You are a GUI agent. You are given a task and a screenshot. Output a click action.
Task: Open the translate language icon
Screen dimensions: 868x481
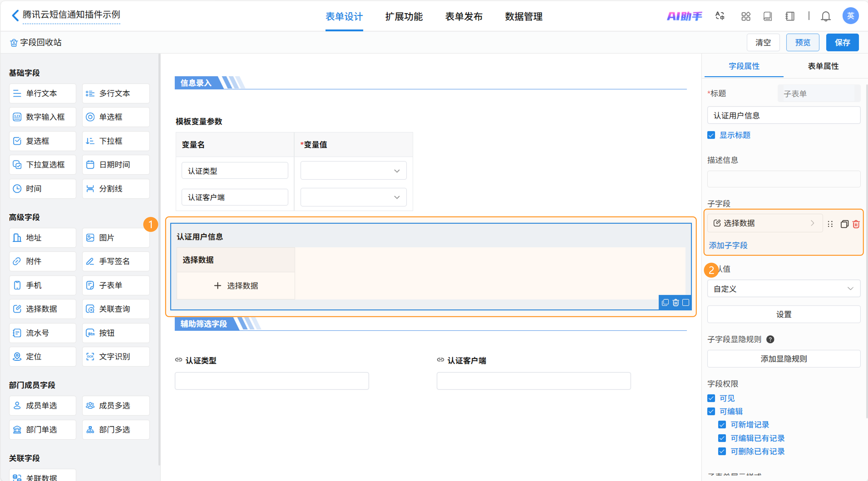[720, 16]
